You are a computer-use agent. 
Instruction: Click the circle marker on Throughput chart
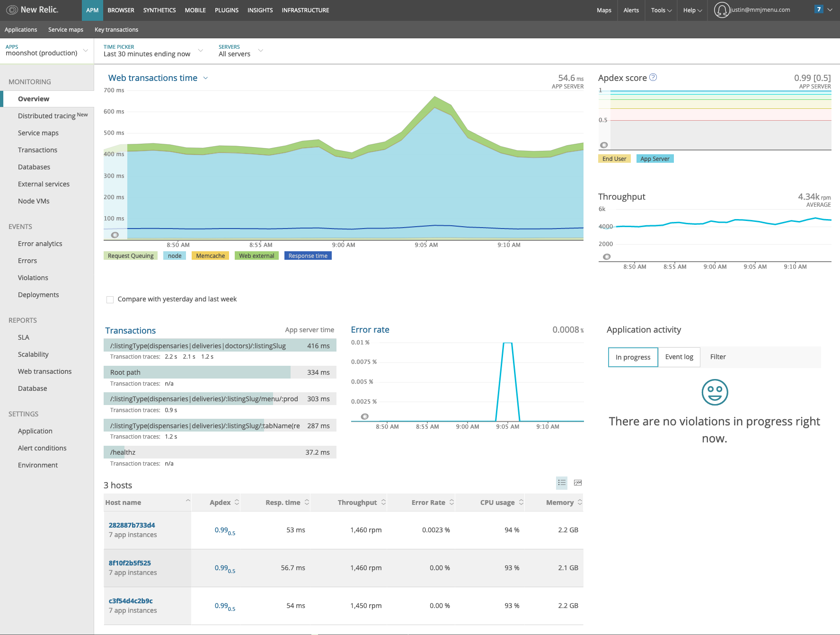(x=607, y=257)
